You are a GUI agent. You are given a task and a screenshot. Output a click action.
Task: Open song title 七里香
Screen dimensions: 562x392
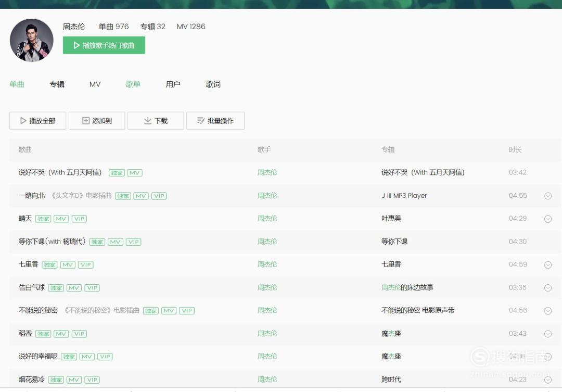pyautogui.click(x=28, y=264)
